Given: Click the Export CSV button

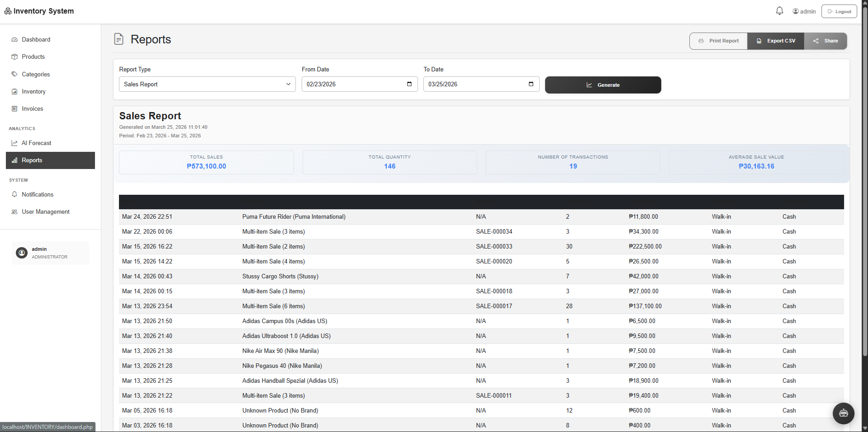Looking at the screenshot, I should tap(775, 41).
